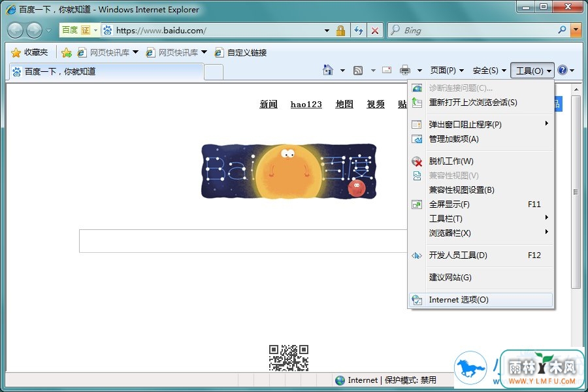Screen dimensions: 588x392
Task: Open recent pages dropdown beside Forward
Action: tap(49, 31)
